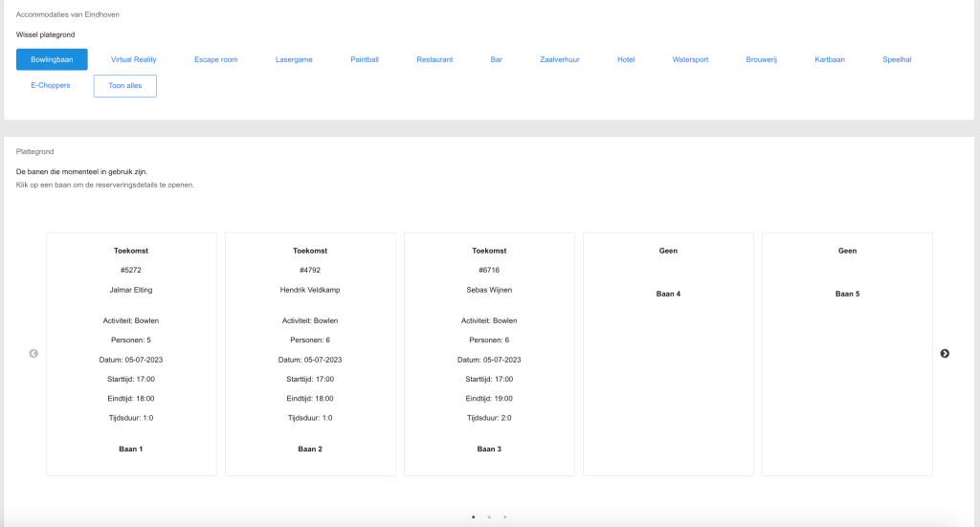Open the Escape room floor plan
The height and width of the screenshot is (527, 980).
(x=215, y=59)
